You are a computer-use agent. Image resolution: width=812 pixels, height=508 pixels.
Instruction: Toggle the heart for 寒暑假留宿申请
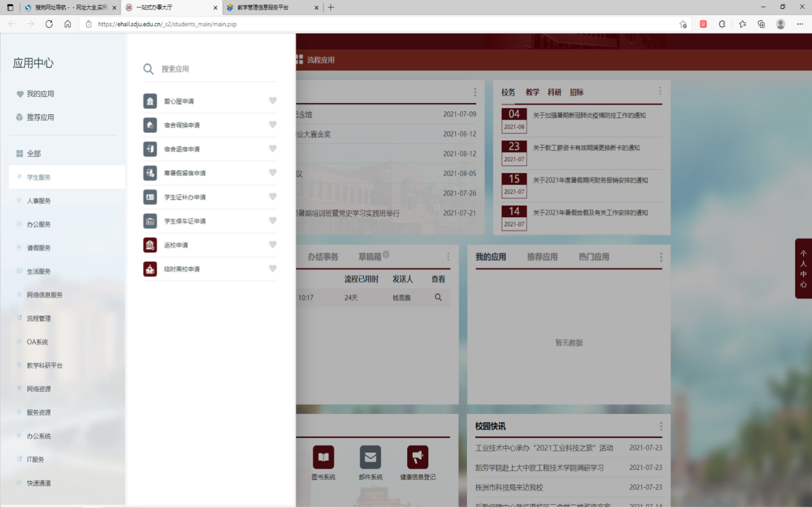(x=273, y=172)
